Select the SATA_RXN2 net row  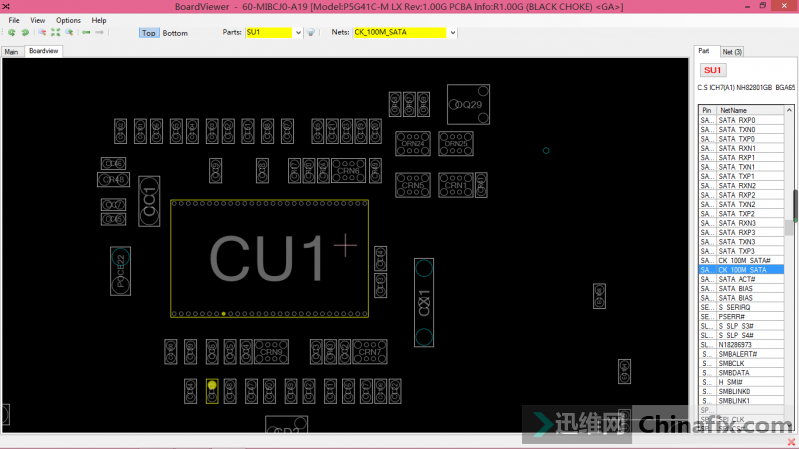point(741,186)
